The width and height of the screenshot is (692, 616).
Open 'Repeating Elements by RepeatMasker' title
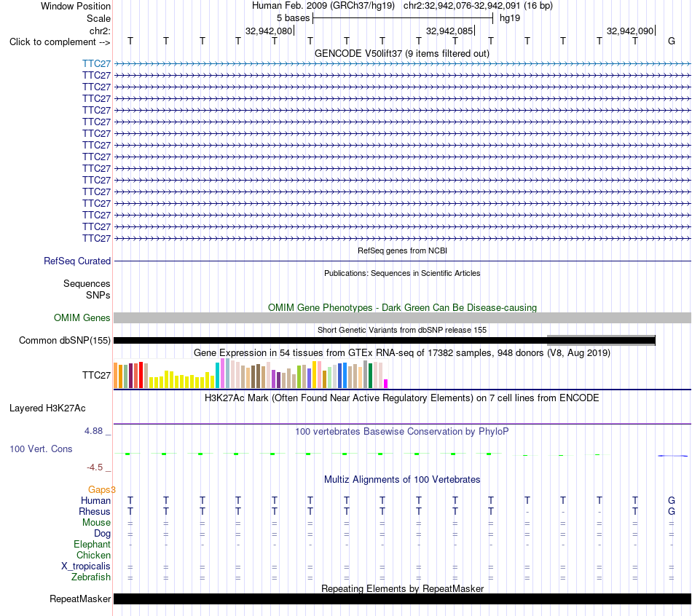(403, 588)
